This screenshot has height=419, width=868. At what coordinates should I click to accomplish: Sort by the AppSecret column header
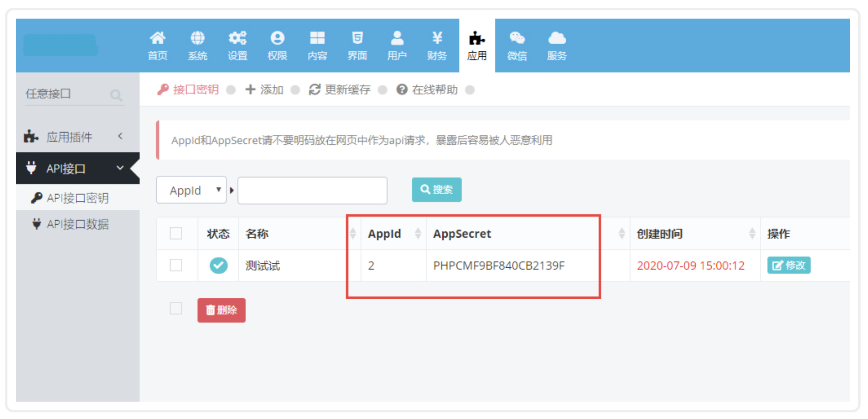point(527,234)
